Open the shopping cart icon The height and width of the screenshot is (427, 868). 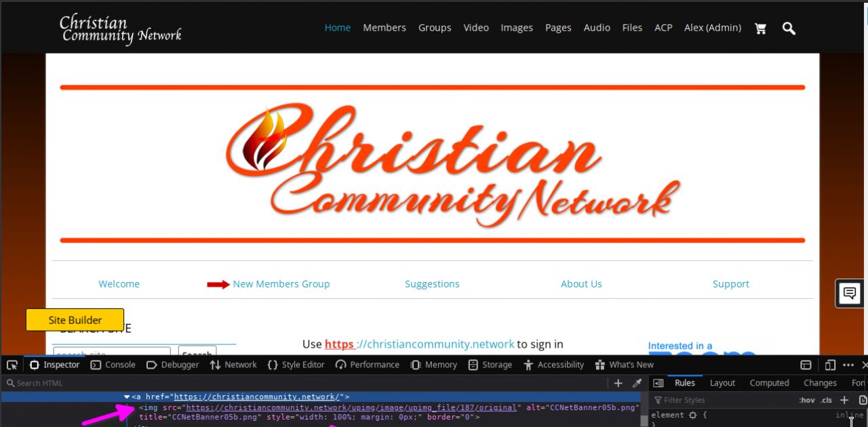tap(760, 28)
